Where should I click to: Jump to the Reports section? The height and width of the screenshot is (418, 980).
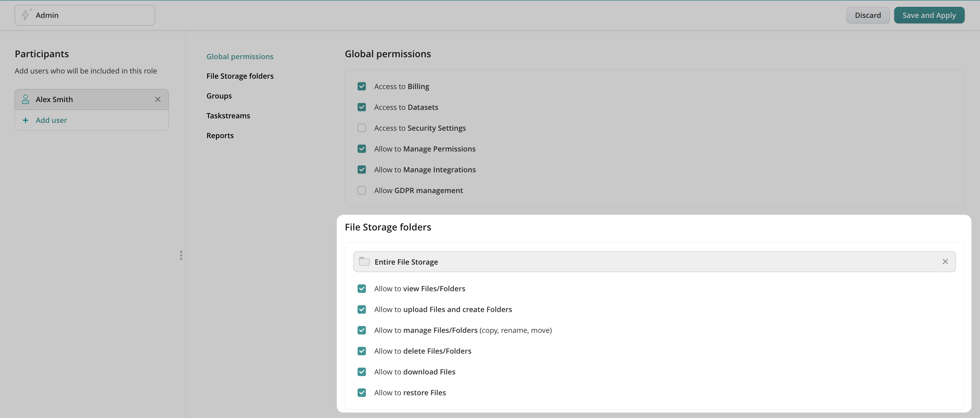[x=220, y=136]
